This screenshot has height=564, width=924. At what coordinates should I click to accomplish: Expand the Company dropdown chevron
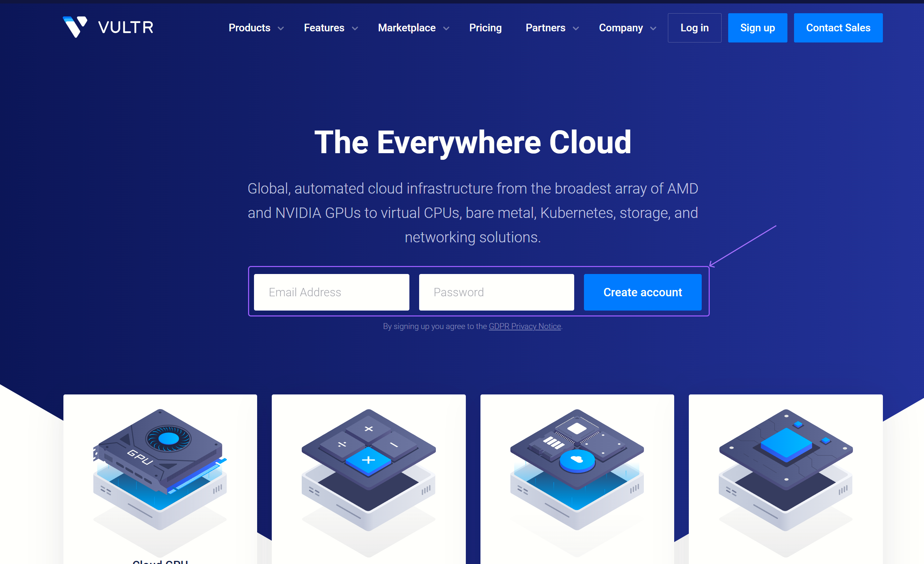[x=653, y=29]
